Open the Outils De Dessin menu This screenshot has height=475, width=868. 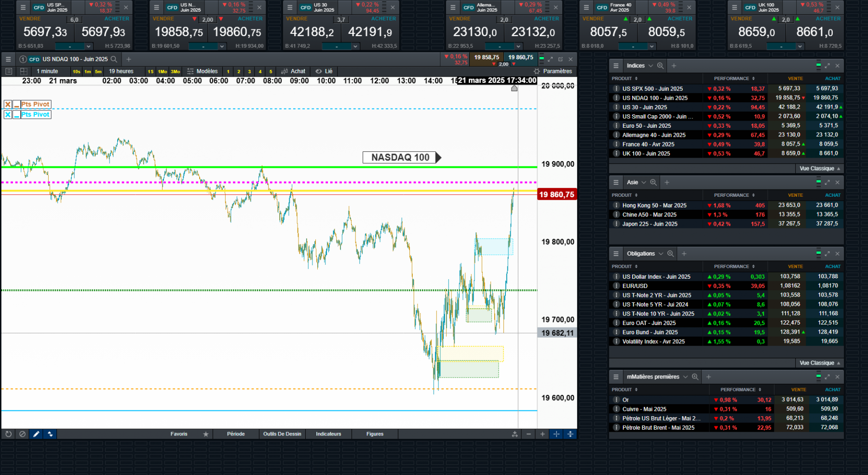(282, 434)
